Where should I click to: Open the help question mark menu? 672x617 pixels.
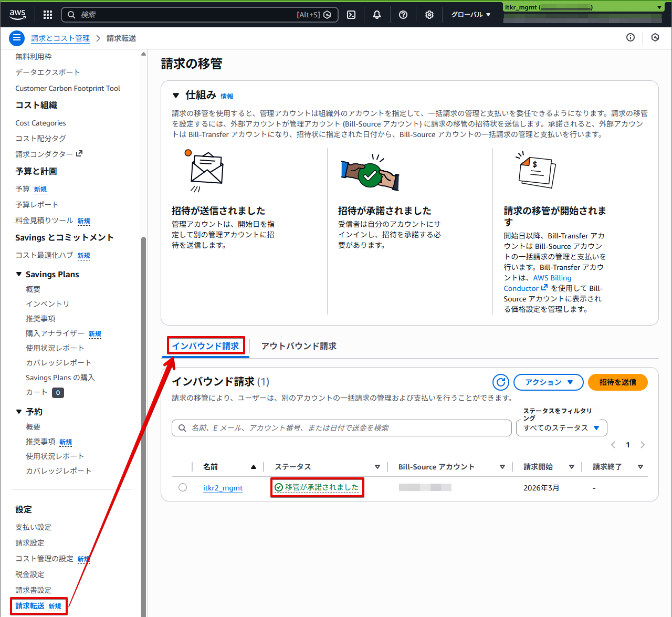pyautogui.click(x=403, y=15)
